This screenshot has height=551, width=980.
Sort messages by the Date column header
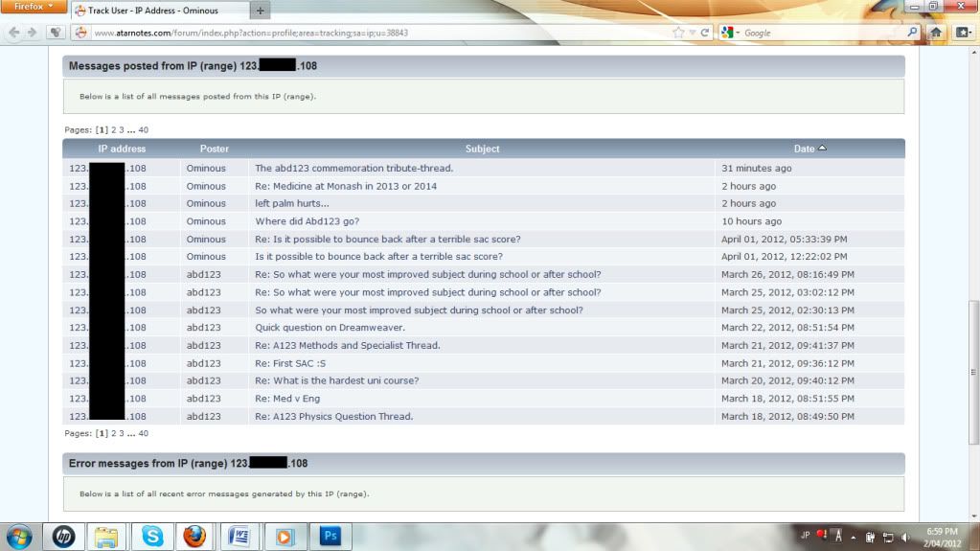click(x=804, y=149)
